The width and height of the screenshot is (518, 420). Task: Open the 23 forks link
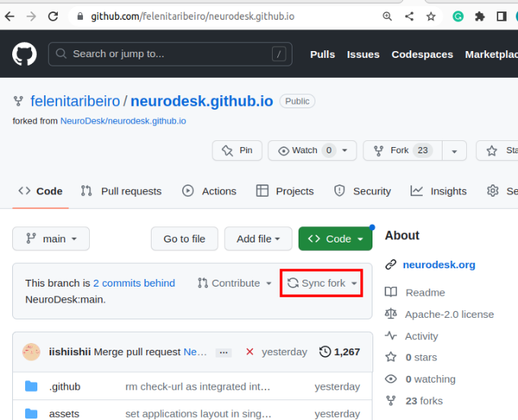point(424,401)
